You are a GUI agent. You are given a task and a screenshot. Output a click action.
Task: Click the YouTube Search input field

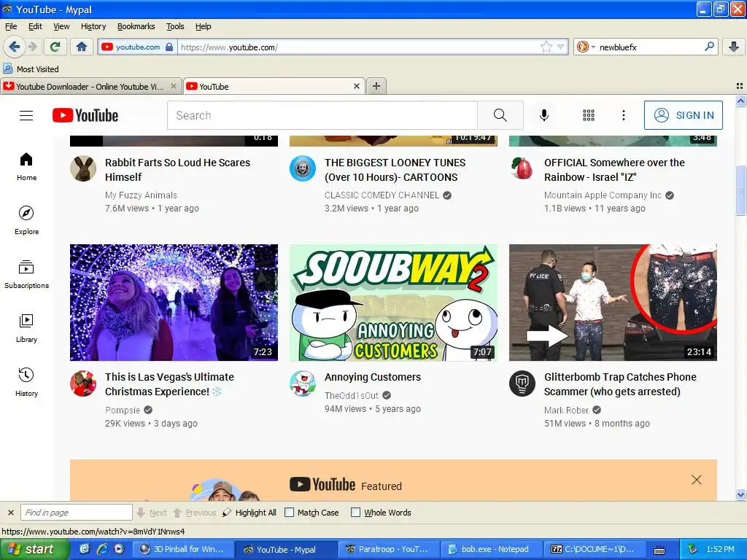tap(322, 115)
